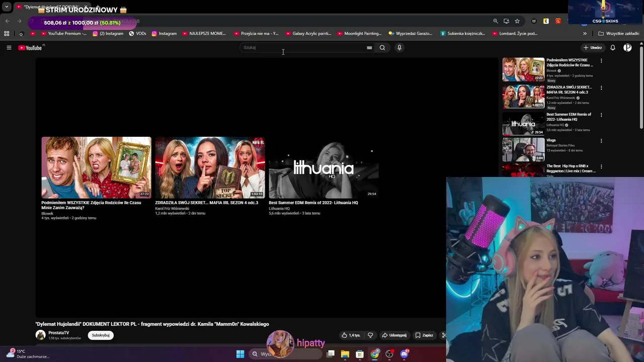The image size is (644, 362).
Task: Bookmark this page with the star icon
Action: click(x=517, y=21)
